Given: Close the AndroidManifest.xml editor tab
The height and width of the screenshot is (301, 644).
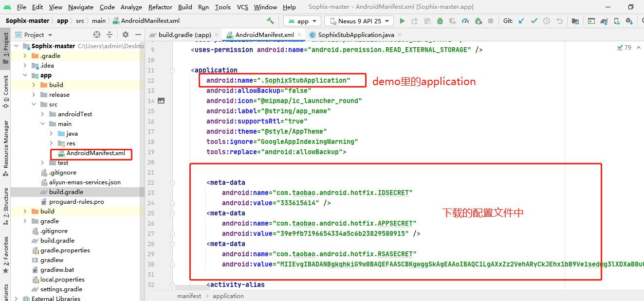Looking at the screenshot, I should coord(299,35).
